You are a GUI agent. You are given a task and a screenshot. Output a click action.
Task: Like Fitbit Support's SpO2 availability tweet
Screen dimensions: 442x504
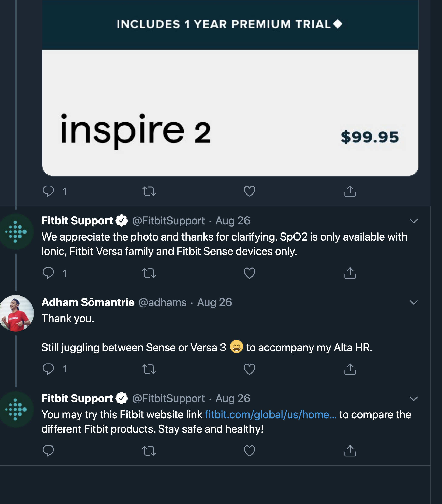(249, 273)
